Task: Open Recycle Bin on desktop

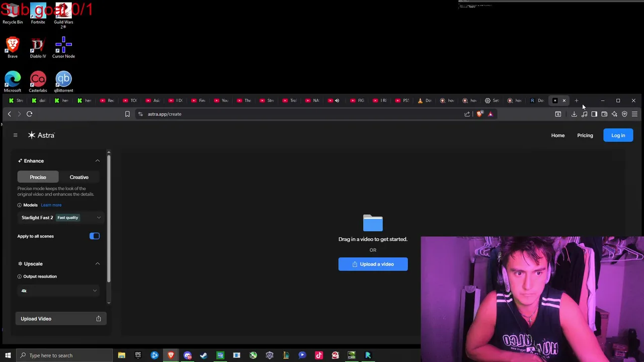Action: tap(13, 14)
